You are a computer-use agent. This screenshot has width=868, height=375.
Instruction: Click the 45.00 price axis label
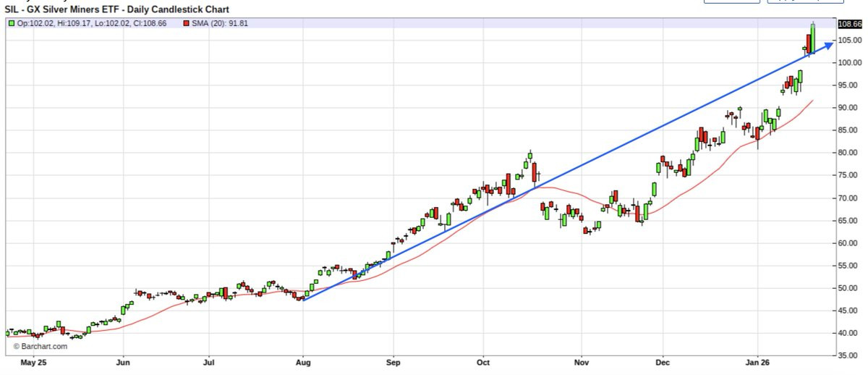tap(847, 311)
